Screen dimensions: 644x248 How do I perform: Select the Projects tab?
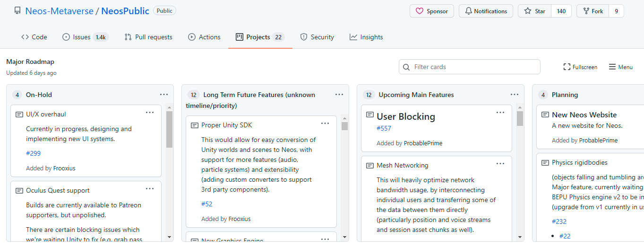[x=260, y=37]
